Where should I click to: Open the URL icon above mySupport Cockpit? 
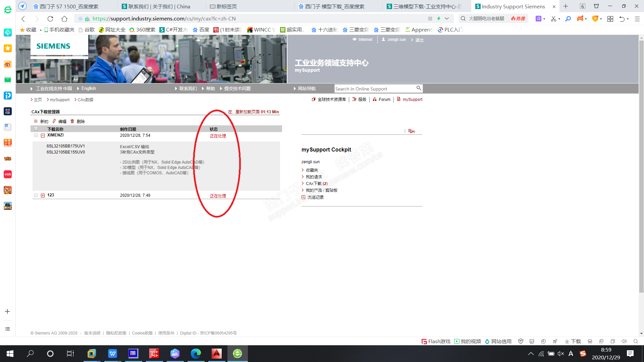tap(412, 131)
